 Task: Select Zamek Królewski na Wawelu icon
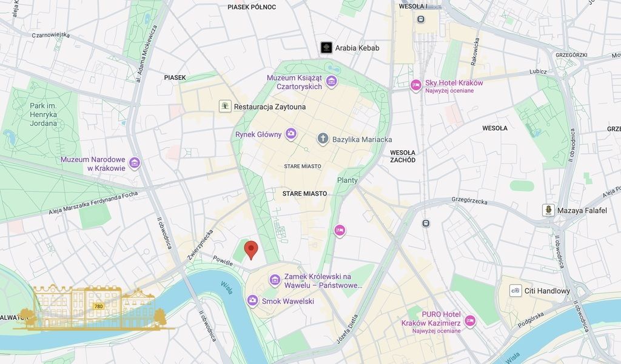tap(275, 280)
